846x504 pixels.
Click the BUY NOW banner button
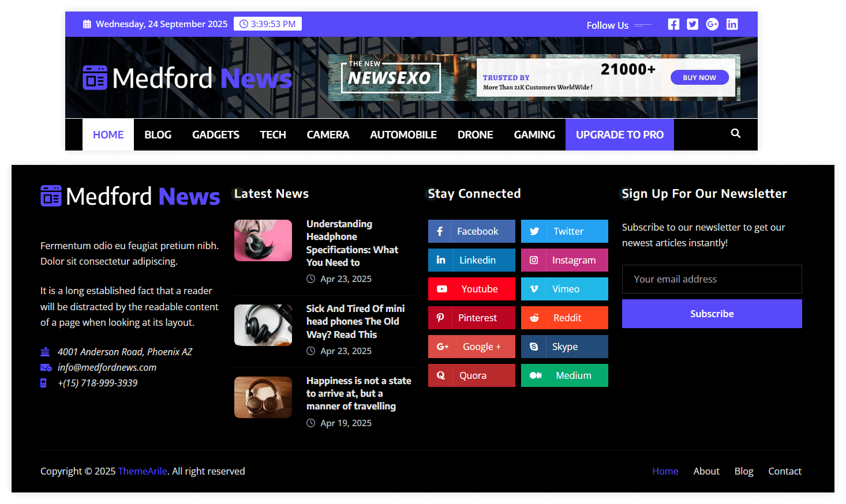click(699, 78)
